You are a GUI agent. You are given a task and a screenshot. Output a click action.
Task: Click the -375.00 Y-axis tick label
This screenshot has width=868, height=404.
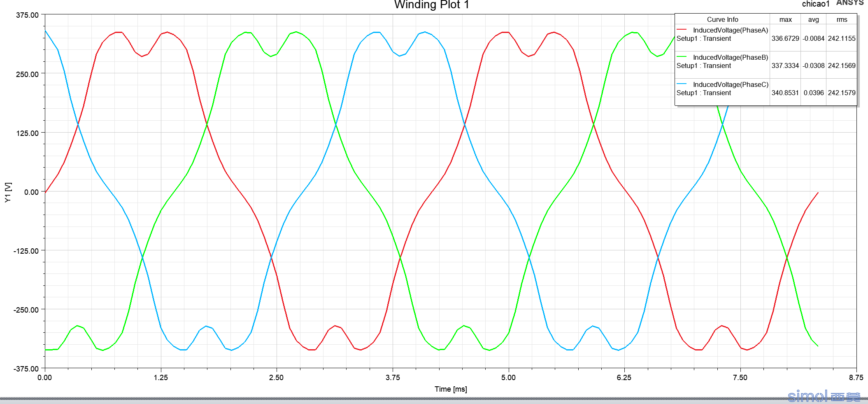click(26, 369)
